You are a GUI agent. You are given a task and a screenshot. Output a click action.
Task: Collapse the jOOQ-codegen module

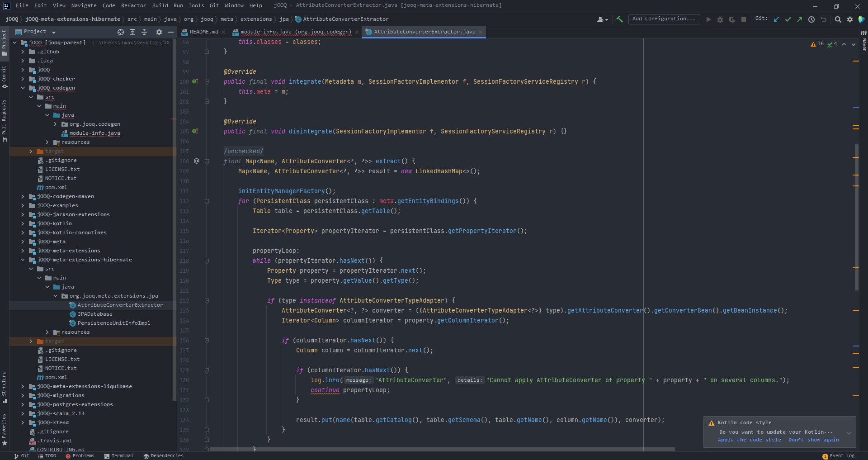23,88
